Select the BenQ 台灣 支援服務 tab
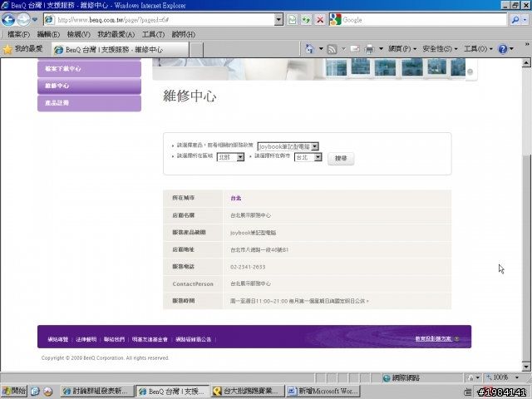The width and height of the screenshot is (532, 399). [120, 50]
